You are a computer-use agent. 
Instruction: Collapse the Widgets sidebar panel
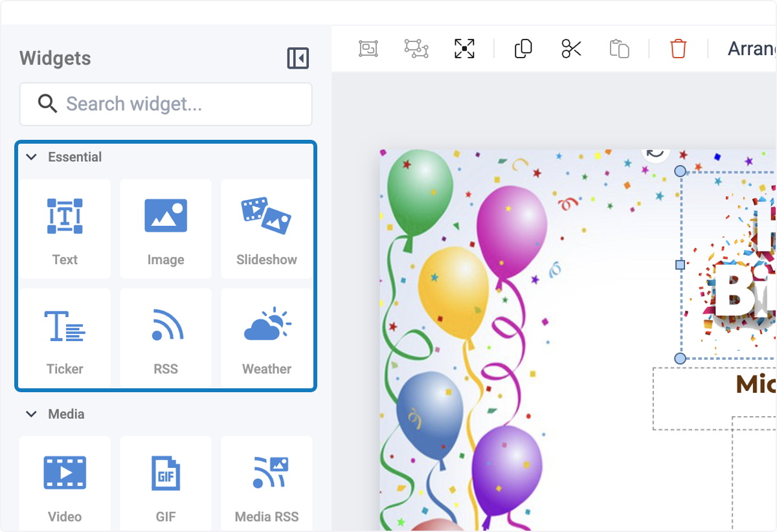(x=298, y=58)
